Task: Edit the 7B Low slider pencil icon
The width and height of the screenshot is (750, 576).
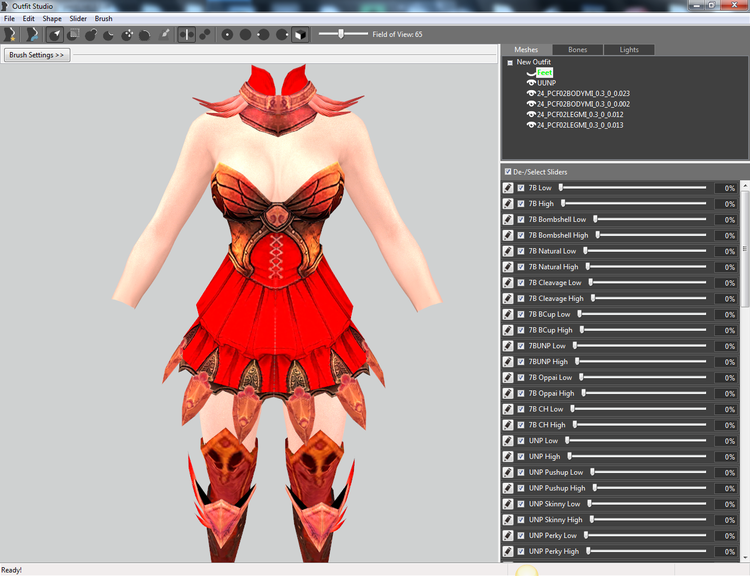Action: tap(508, 188)
